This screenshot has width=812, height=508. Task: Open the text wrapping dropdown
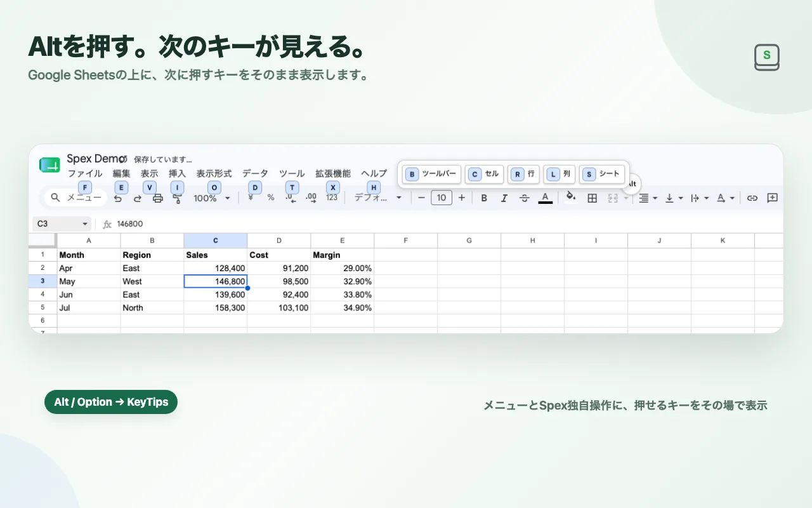tap(700, 198)
